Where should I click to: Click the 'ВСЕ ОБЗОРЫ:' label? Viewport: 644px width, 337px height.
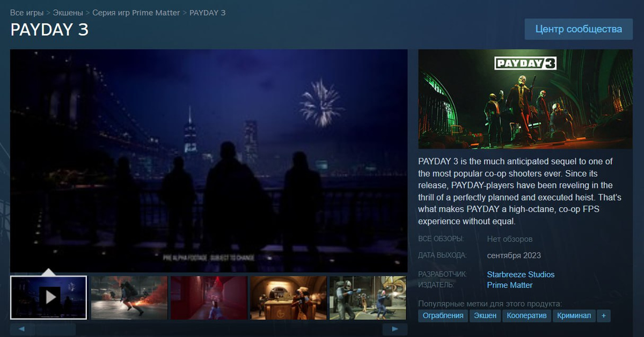[x=441, y=239]
